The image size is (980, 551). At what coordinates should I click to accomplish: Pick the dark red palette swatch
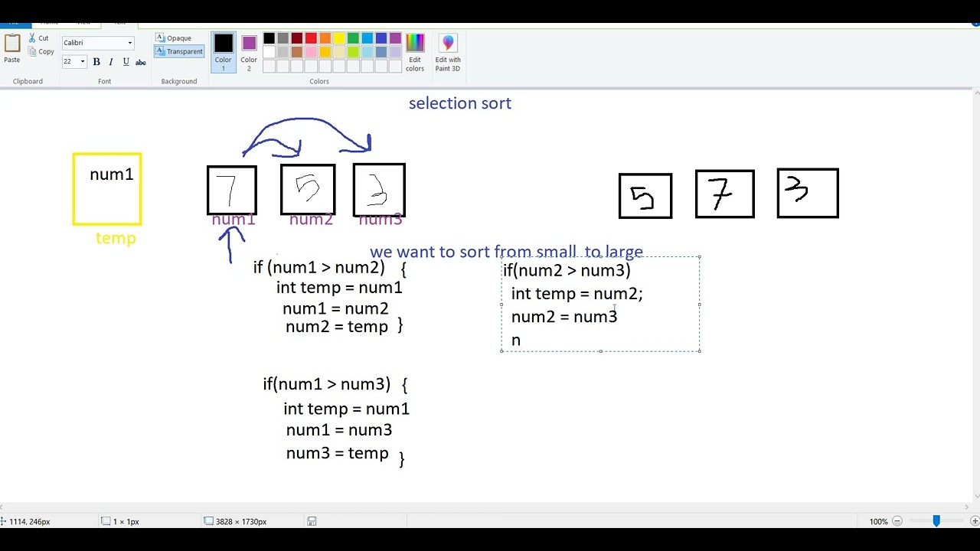tap(297, 38)
